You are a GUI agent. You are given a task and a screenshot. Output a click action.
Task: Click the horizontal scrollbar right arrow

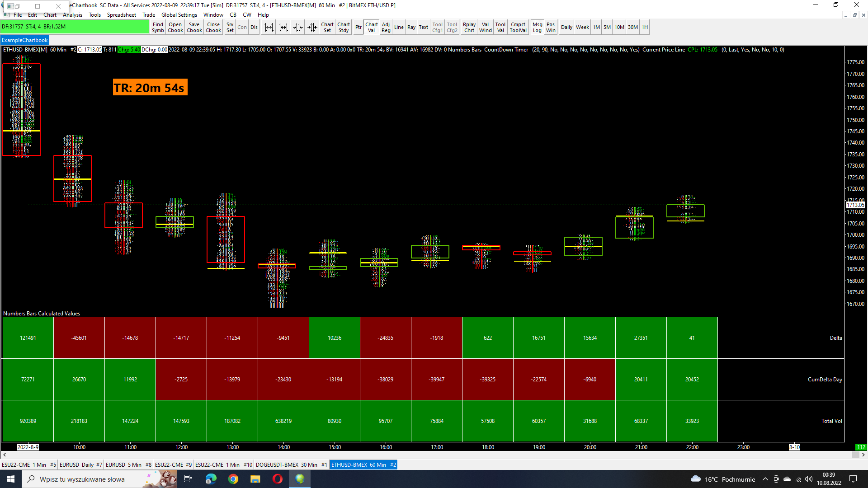[863, 455]
